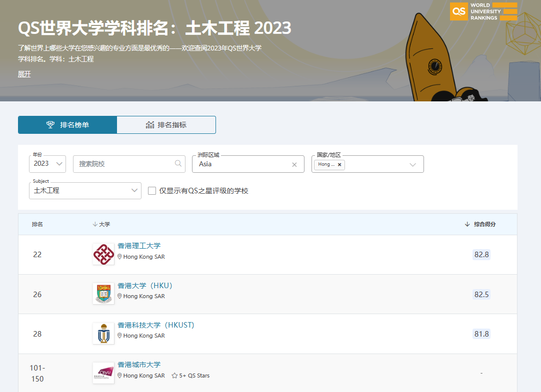Click Hong Kong SAR under 香港城市大学
The height and width of the screenshot is (392, 541).
pyautogui.click(x=144, y=376)
